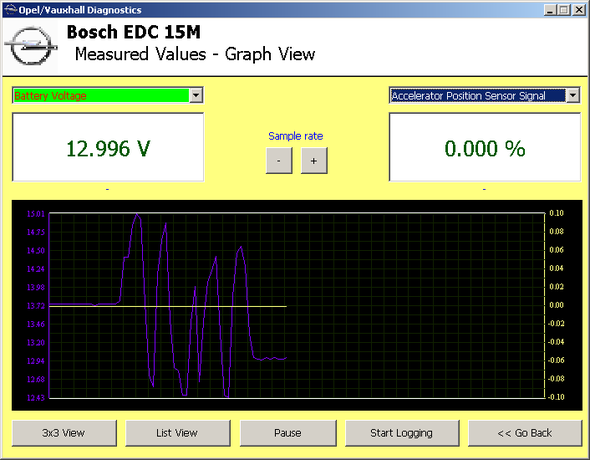Click the -0.10 right axis label
590x460 pixels.
556,397
